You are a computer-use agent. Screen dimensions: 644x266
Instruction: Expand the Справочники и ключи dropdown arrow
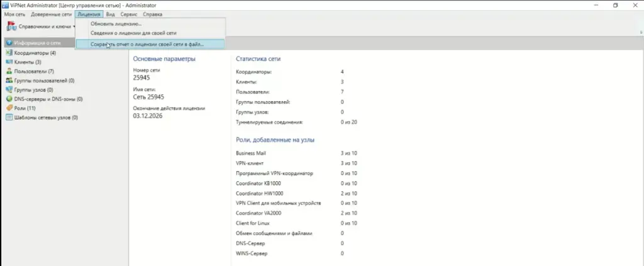[x=74, y=26]
